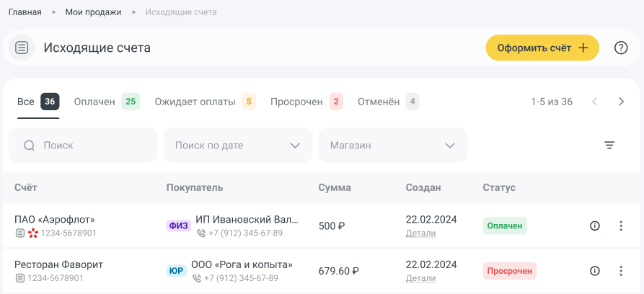Open the help question mark icon

(x=621, y=48)
